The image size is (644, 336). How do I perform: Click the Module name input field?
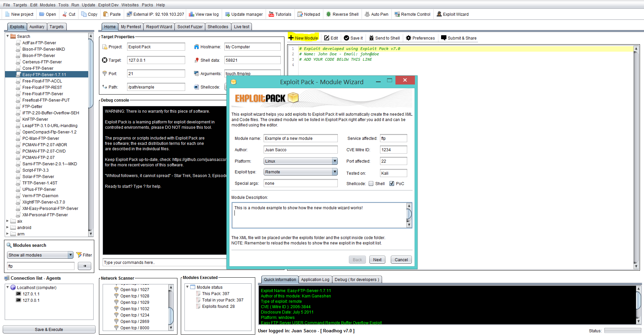[300, 138]
